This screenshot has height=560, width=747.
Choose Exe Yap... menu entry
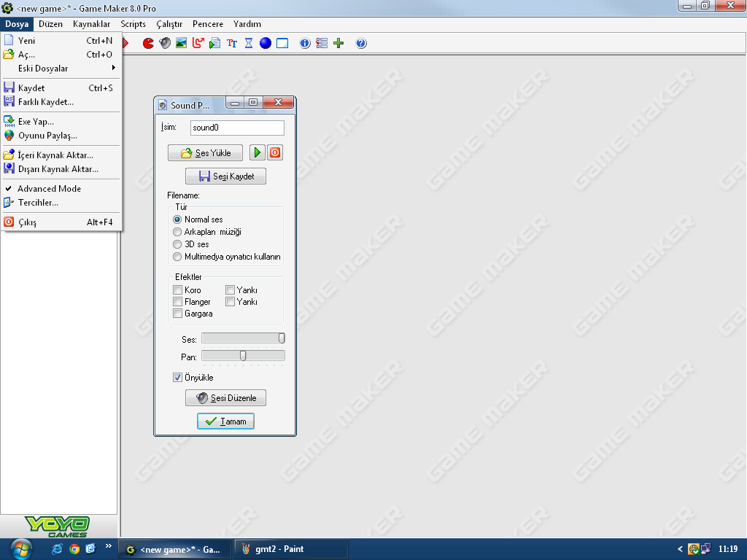click(x=61, y=122)
